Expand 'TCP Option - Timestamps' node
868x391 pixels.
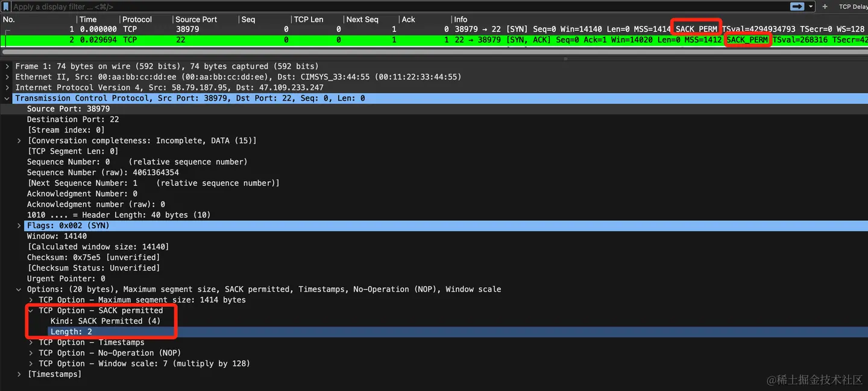(31, 343)
